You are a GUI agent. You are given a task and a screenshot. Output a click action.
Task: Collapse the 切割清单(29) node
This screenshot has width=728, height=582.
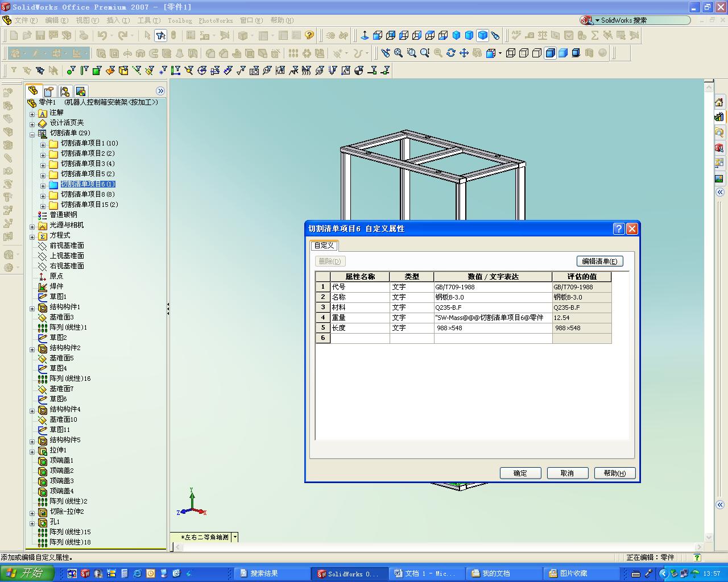click(x=32, y=135)
